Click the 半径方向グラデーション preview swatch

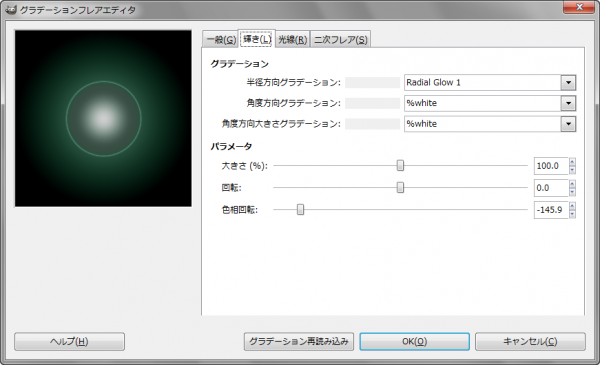372,83
